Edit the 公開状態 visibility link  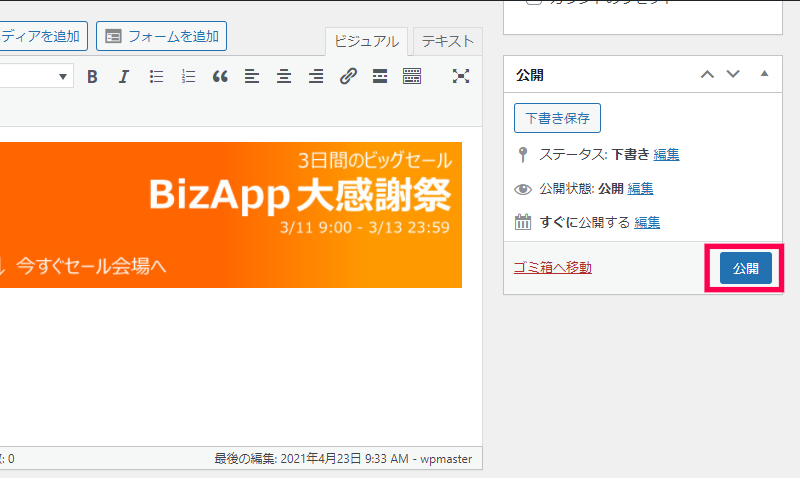point(640,189)
